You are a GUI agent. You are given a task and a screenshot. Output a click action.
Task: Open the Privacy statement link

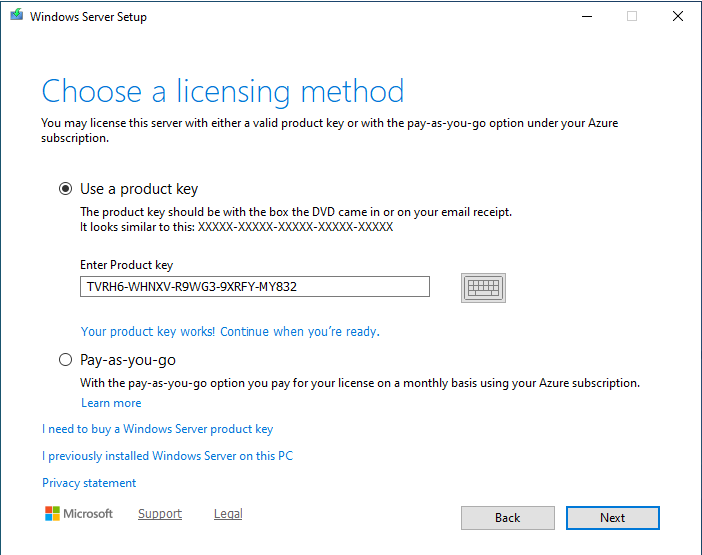tap(89, 483)
